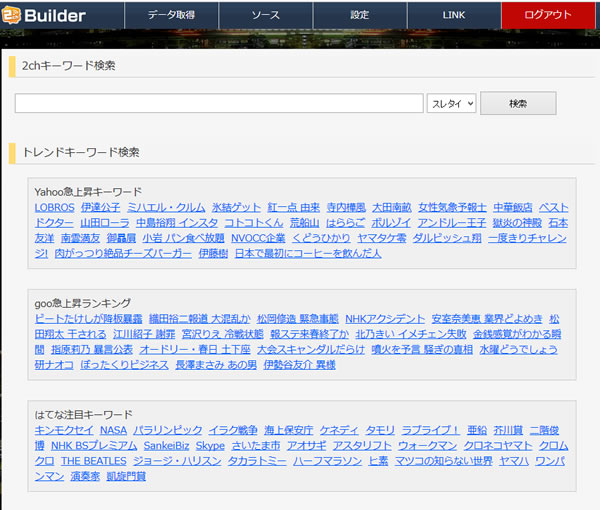
Task: Open the 長澤まさみ あの男 link
Action: pos(216,365)
